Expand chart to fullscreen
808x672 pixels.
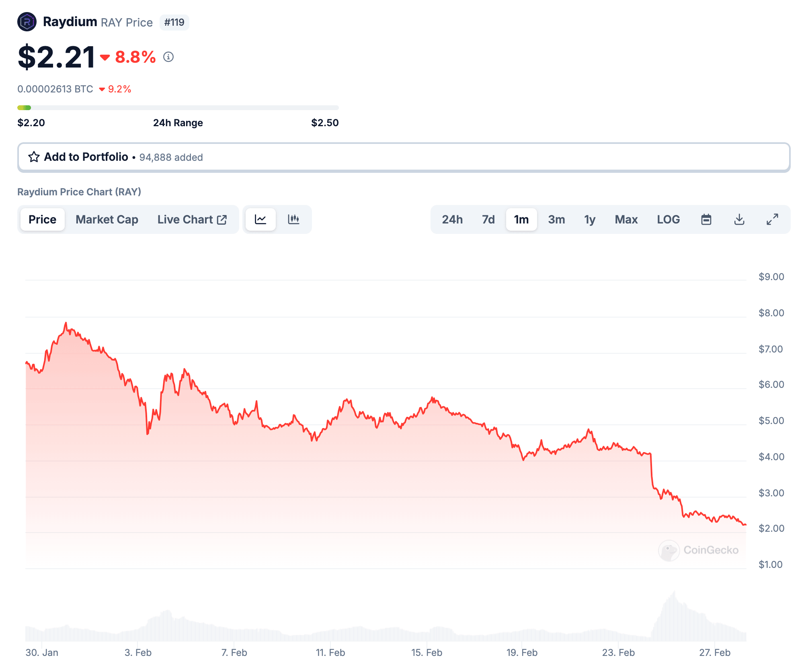point(772,219)
